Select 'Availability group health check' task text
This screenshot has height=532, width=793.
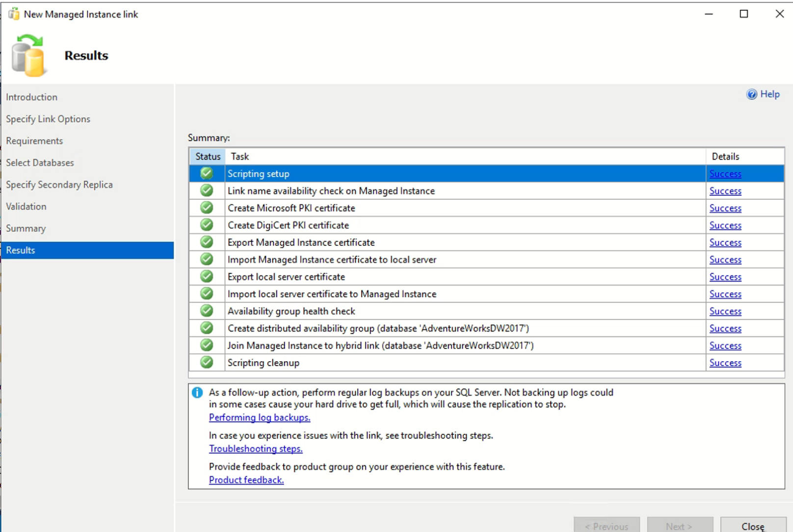291,311
